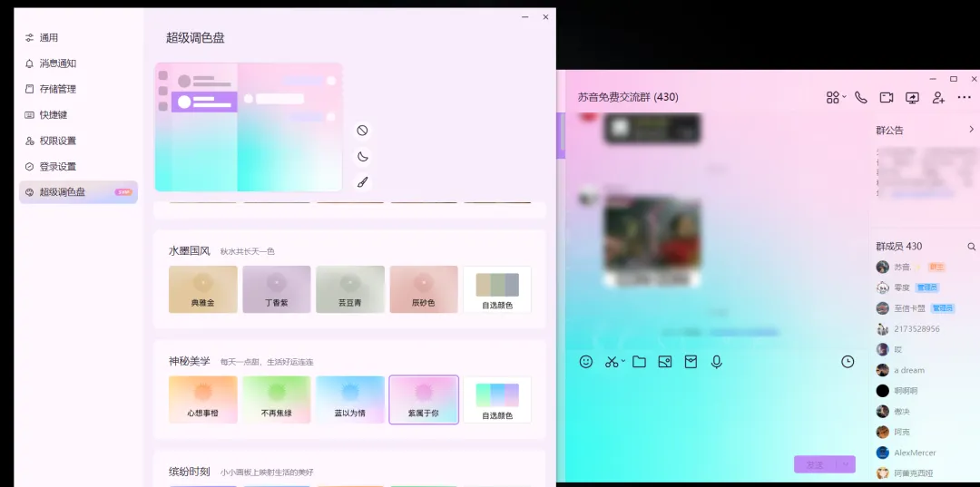
Task: Expand the 群公告 announcement chevron
Action: tap(971, 130)
